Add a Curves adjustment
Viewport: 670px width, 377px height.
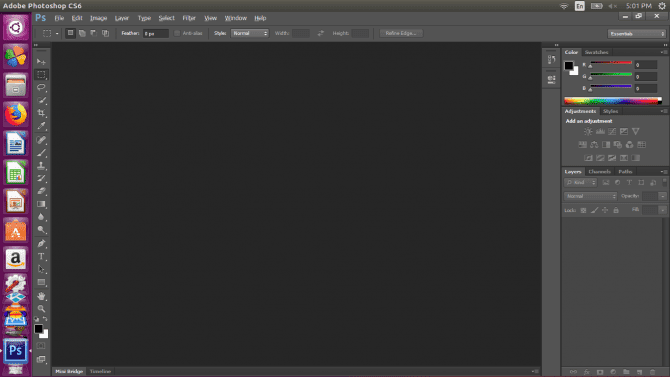click(x=612, y=132)
